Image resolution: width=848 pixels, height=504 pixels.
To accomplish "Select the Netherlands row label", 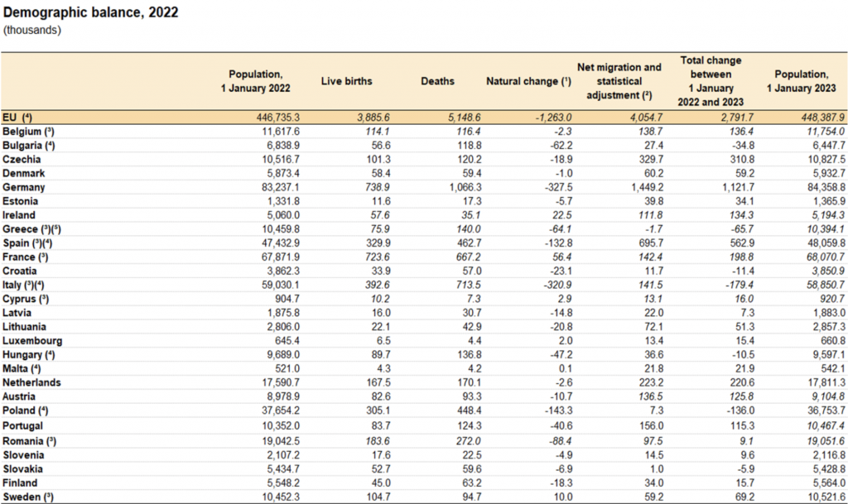I will (x=33, y=382).
